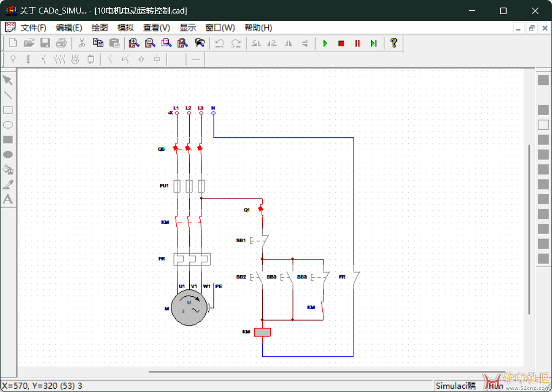Open the diamond sensor components toolbar icon
Image resolution: width=552 pixels, height=392 pixels.
pos(142,59)
